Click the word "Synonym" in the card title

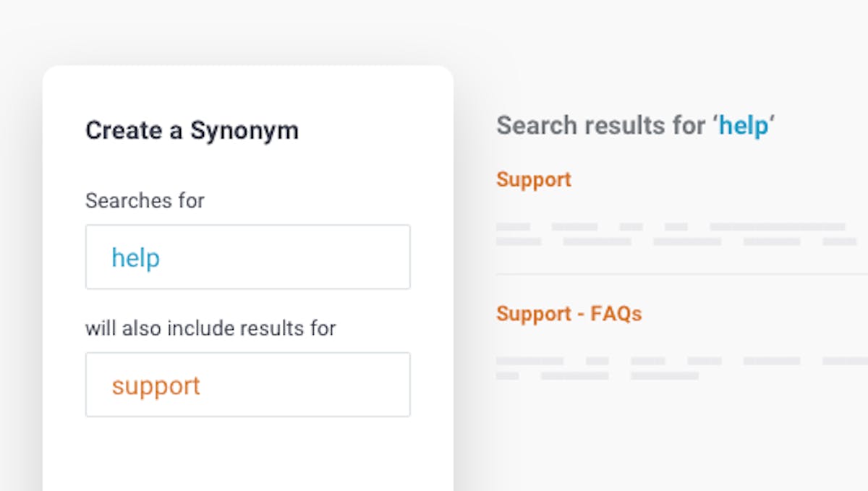(244, 131)
